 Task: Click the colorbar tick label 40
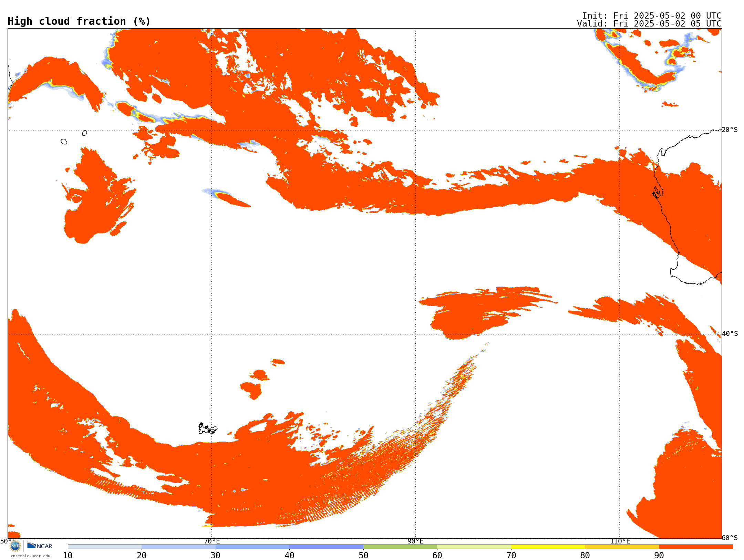point(289,555)
